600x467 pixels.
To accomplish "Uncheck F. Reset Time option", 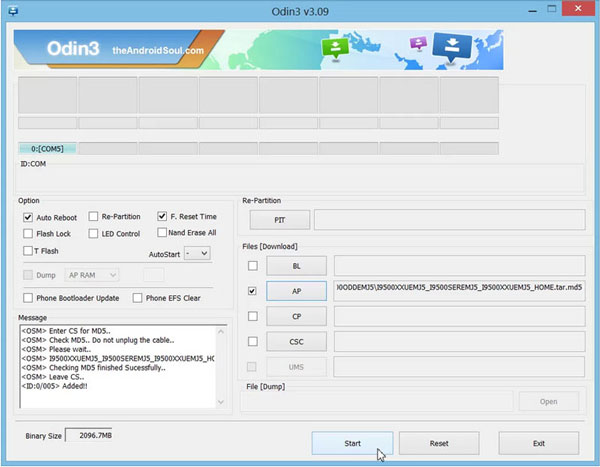I will pyautogui.click(x=162, y=216).
